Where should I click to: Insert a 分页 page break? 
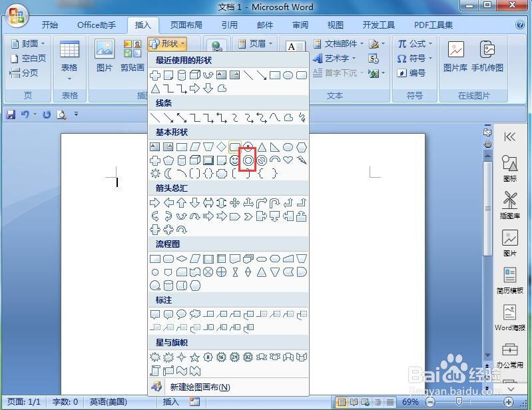[24, 73]
